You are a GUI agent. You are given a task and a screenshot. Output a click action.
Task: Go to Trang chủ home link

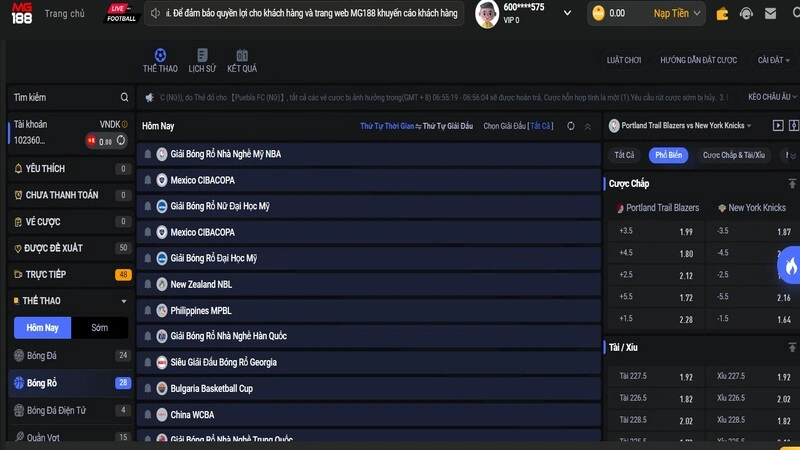64,14
